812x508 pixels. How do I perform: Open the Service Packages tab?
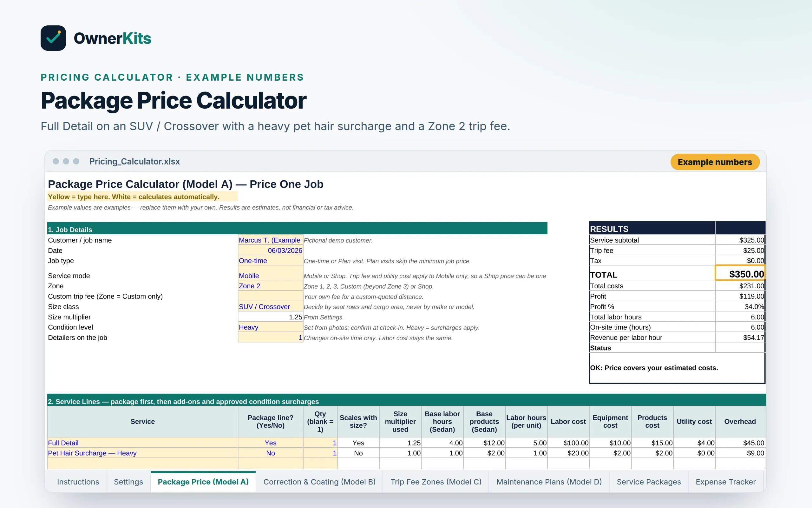tap(649, 482)
